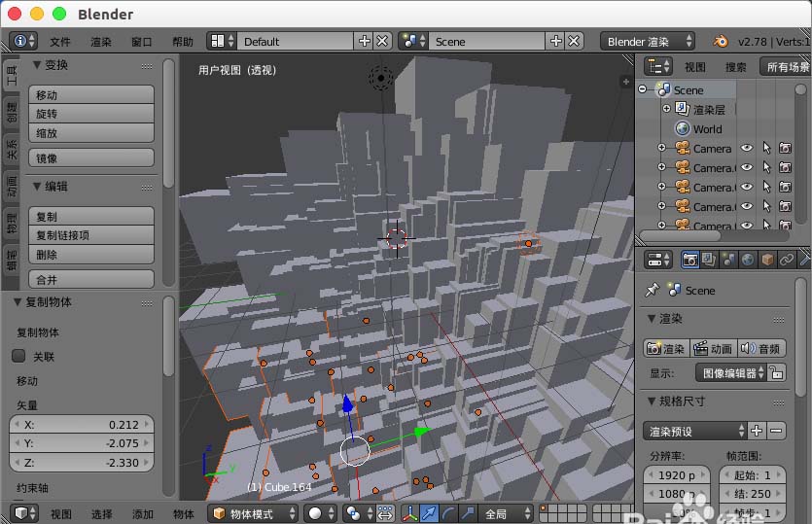Select the Render Layers tab in Properties

coord(708,260)
